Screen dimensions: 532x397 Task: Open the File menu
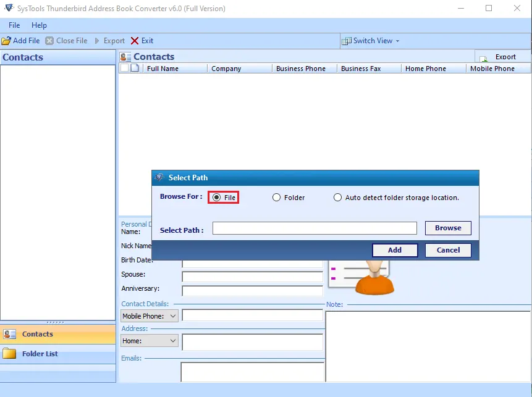(14, 25)
